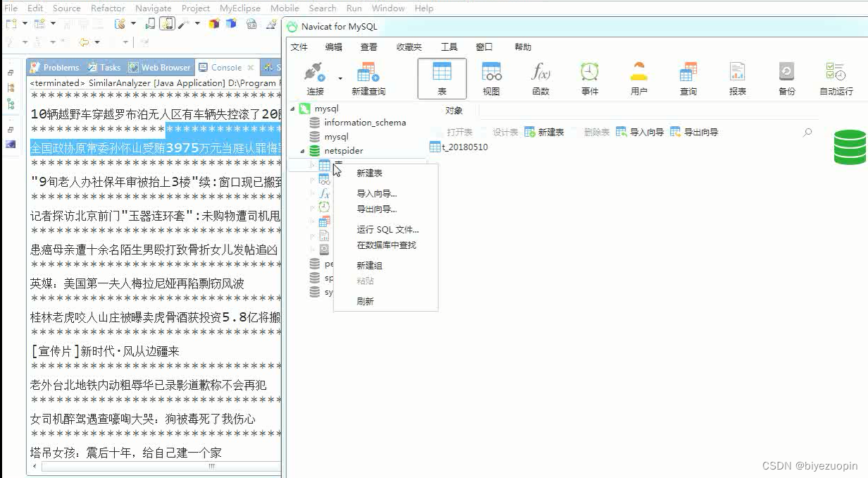Screen dimensions: 868x478
Task: Click the events clock node icon in tree
Action: click(324, 207)
